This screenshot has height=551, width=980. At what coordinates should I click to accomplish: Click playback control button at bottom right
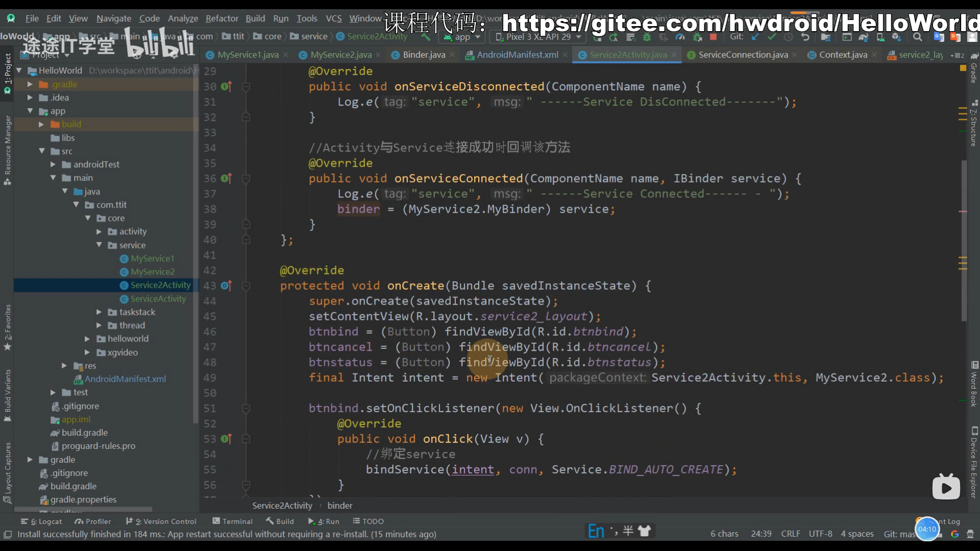click(946, 487)
